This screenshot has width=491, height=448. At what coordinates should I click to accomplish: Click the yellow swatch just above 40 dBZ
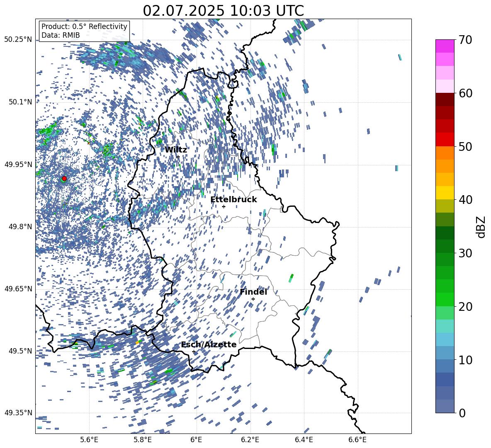pyautogui.click(x=445, y=193)
